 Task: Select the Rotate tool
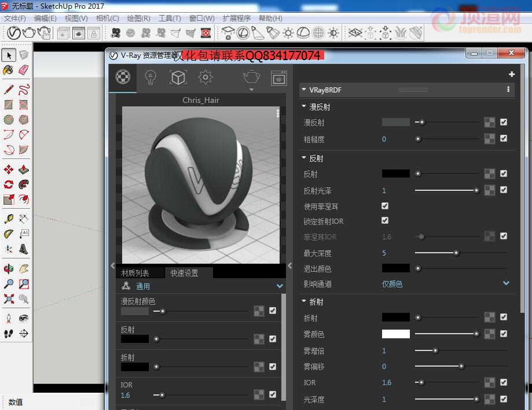(9, 184)
